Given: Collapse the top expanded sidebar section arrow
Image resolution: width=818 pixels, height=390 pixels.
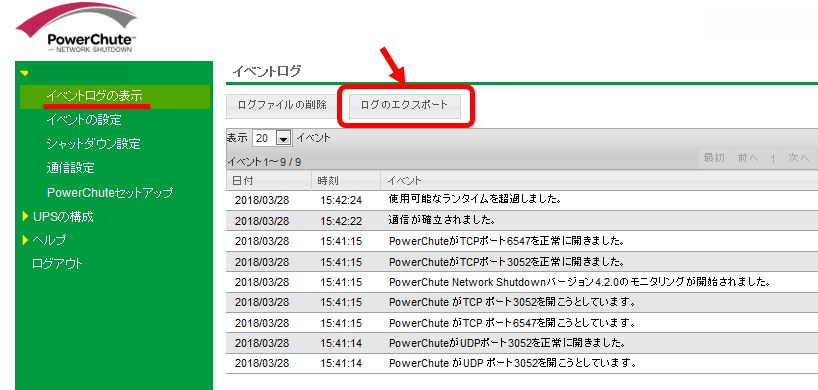Looking at the screenshot, I should click(x=24, y=73).
